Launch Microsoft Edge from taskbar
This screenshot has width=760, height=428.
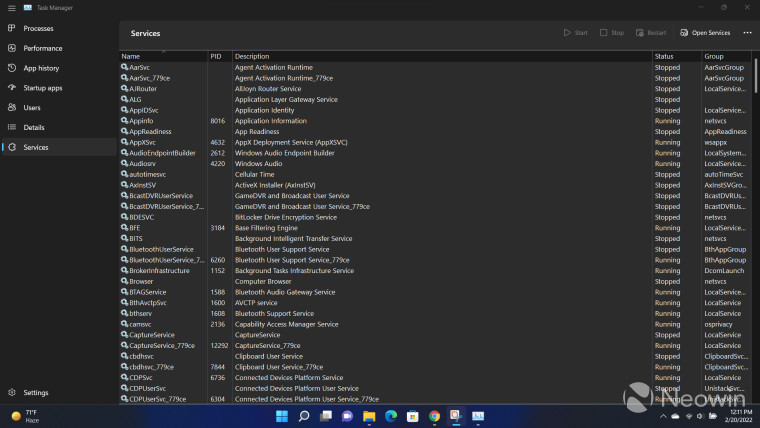point(391,416)
